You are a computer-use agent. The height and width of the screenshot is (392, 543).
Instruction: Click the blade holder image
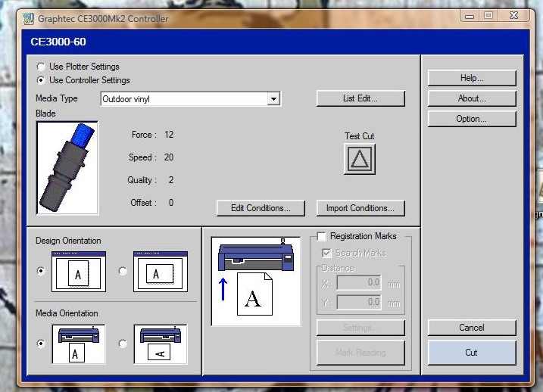click(67, 168)
